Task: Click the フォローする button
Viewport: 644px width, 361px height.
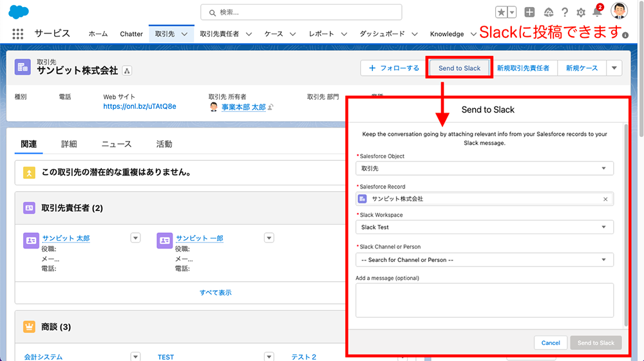Action: [x=393, y=68]
